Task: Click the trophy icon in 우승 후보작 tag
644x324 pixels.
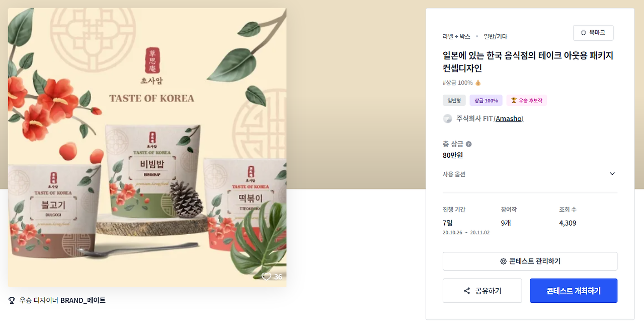Action: pyautogui.click(x=514, y=100)
